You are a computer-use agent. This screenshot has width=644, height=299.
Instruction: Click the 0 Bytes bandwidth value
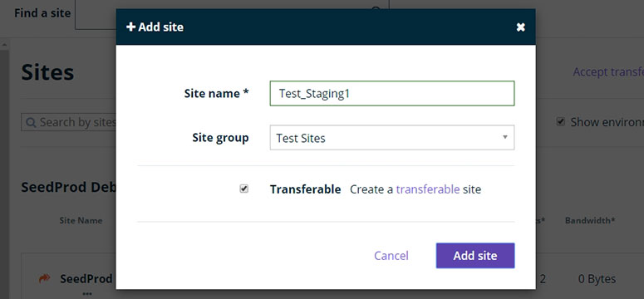(x=597, y=279)
